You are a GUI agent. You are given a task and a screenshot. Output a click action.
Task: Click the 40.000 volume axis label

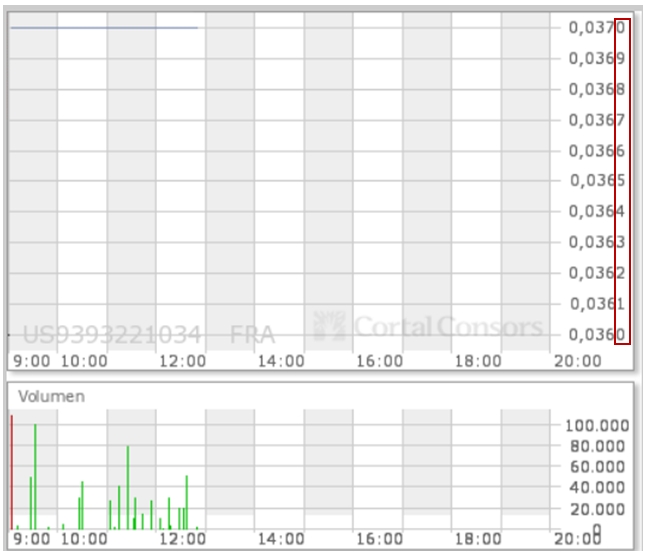[598, 487]
